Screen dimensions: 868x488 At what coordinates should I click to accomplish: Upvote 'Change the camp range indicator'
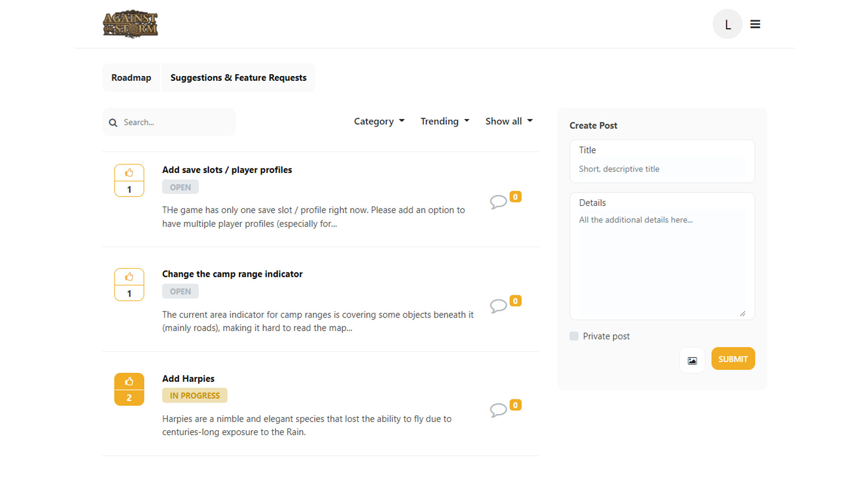pos(129,277)
